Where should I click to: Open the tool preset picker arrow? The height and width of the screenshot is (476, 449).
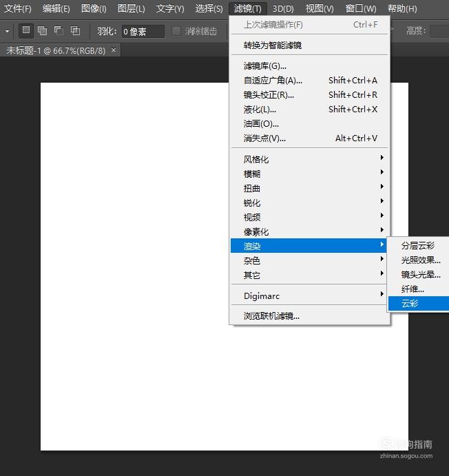coord(8,31)
